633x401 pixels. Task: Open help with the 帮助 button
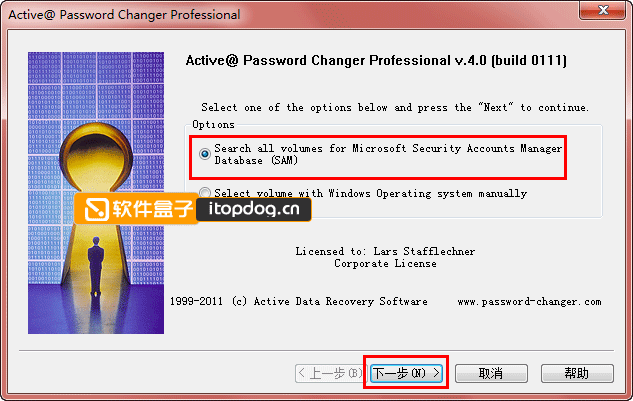pyautogui.click(x=577, y=373)
